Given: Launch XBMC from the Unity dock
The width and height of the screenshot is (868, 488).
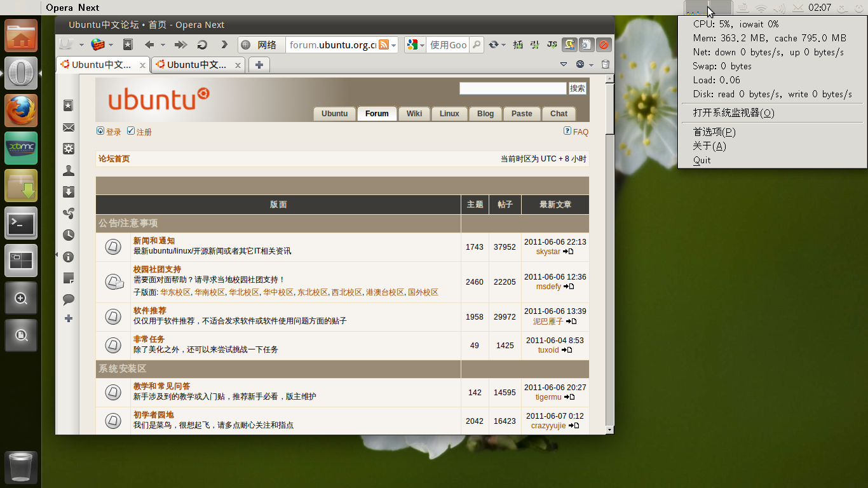Looking at the screenshot, I should [x=21, y=148].
